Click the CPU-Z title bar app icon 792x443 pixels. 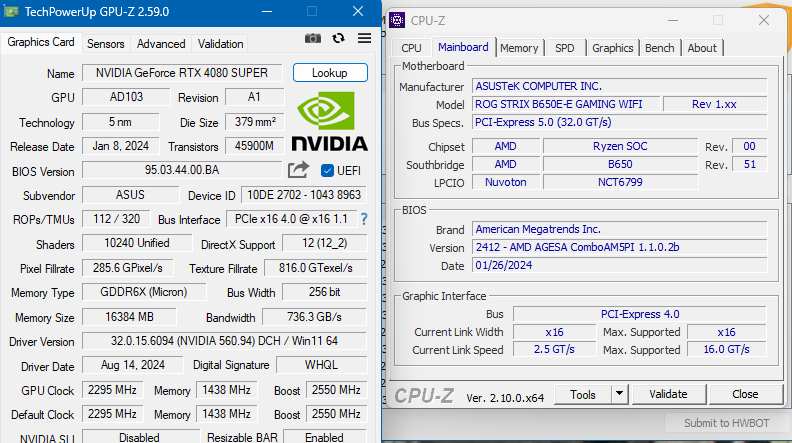pyautogui.click(x=397, y=20)
